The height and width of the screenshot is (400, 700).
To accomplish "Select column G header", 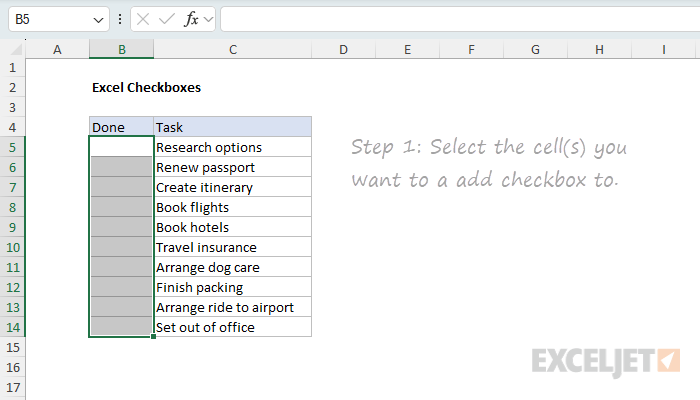I will pyautogui.click(x=535, y=50).
